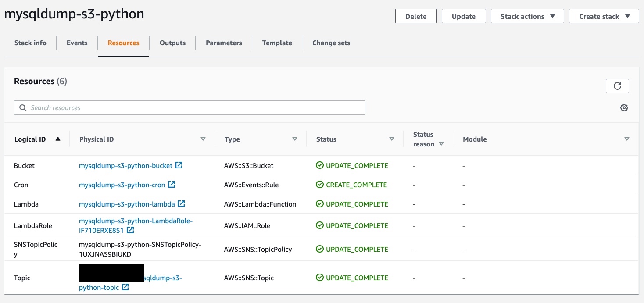Sort by Logical ID ascending arrow
The width and height of the screenshot is (644, 303).
(x=57, y=139)
